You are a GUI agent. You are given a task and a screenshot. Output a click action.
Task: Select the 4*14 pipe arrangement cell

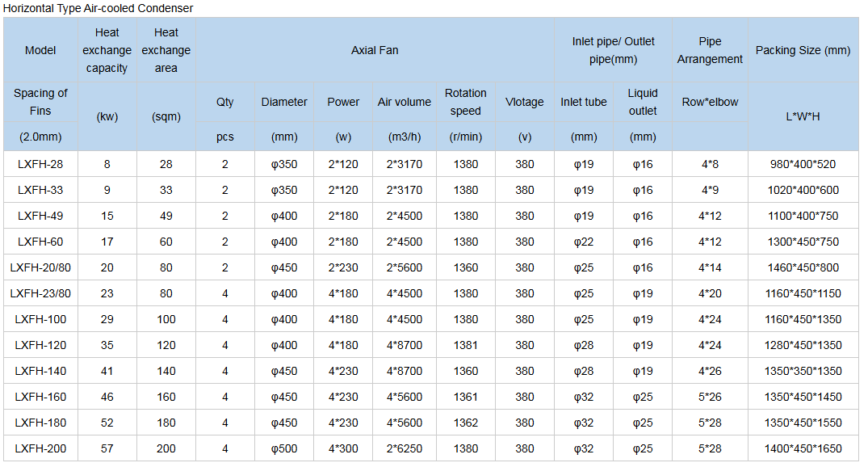point(710,267)
